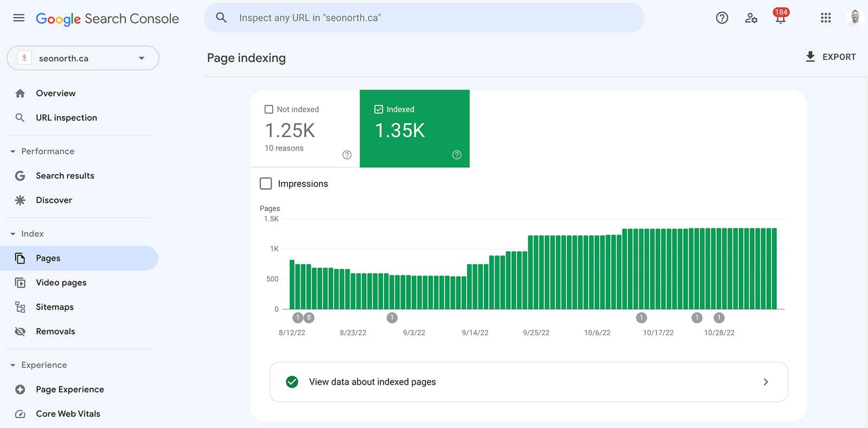Click the Google Search Console logo
868x428 pixels.
tap(107, 18)
